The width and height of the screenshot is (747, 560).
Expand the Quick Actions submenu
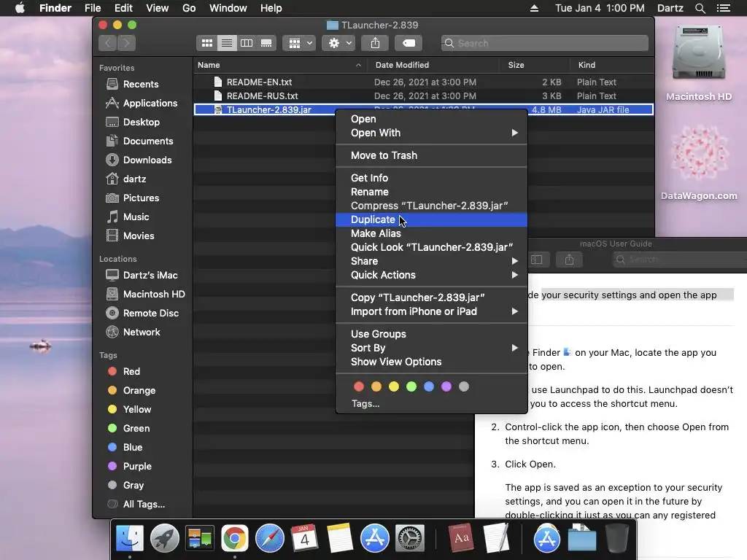tap(431, 275)
